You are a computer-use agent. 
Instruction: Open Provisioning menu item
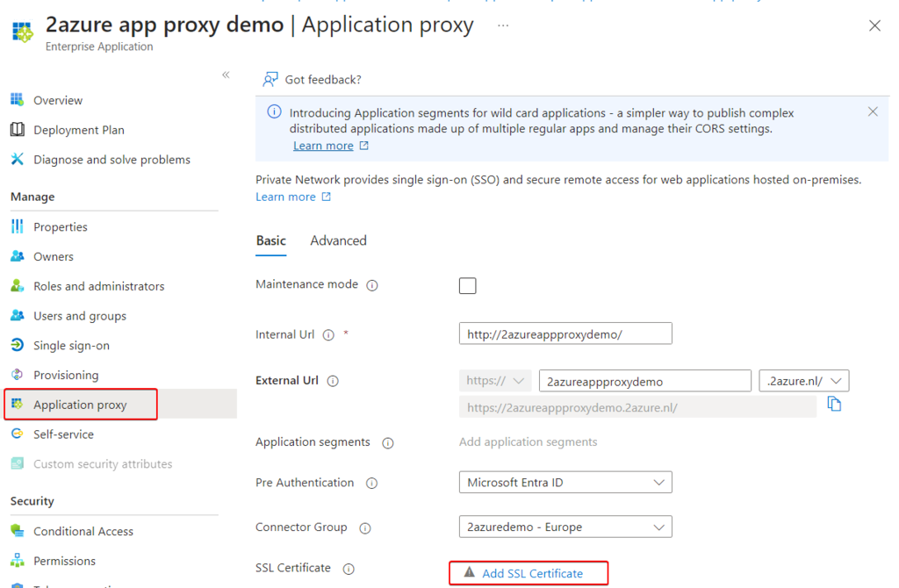(66, 376)
